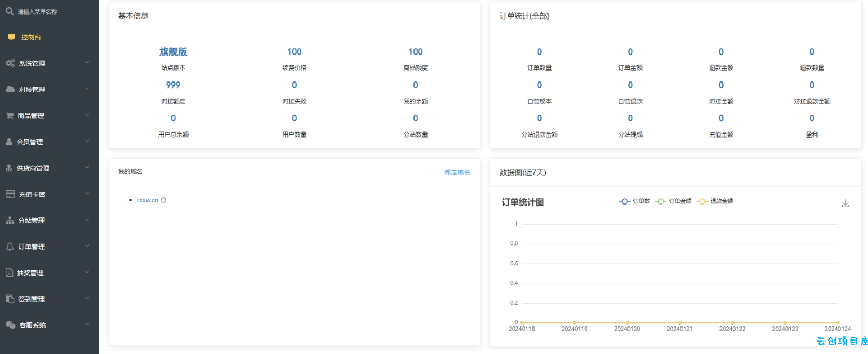Image resolution: width=868 pixels, height=354 pixels.
Task: Click the 充值卡密 card icon
Action: coord(10,194)
